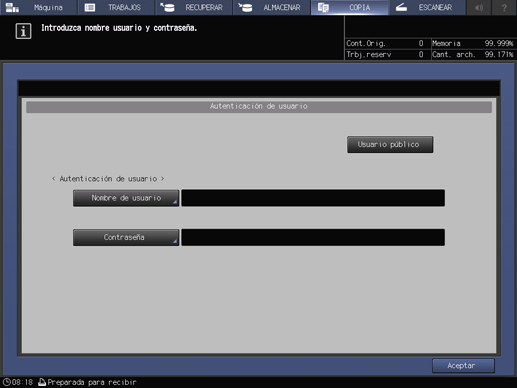Viewport: 517px width, 388px height.
Task: Click the Usuario público button
Action: point(390,144)
